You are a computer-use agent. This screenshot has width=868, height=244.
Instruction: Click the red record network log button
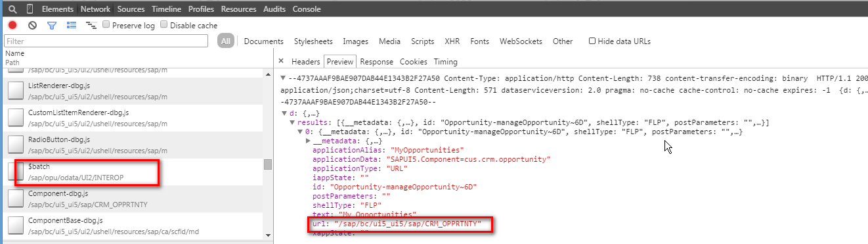(x=12, y=26)
